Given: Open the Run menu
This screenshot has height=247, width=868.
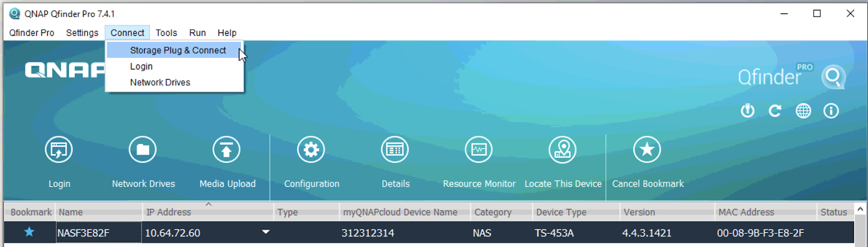Looking at the screenshot, I should 197,33.
